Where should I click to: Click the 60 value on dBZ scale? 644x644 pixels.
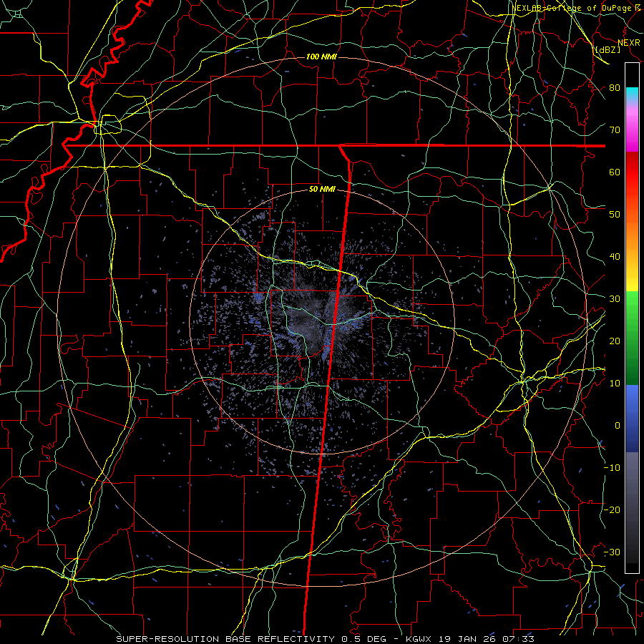click(615, 172)
